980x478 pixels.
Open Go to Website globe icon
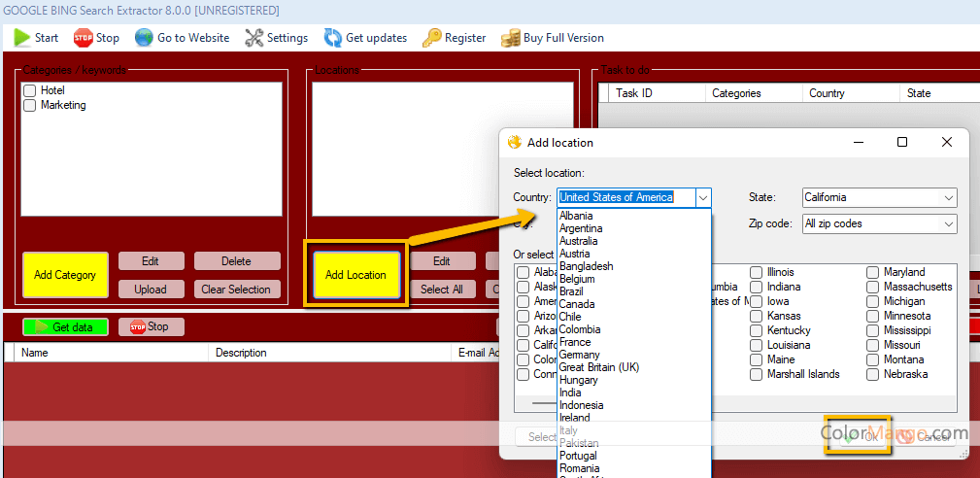coord(144,38)
